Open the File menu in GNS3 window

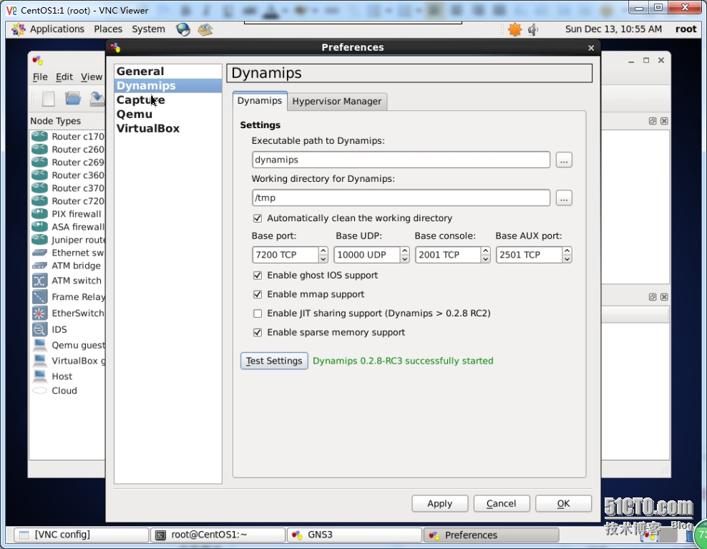40,77
